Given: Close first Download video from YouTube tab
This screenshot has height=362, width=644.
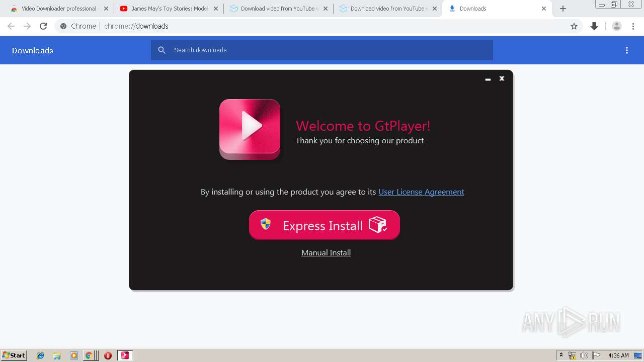Looking at the screenshot, I should [x=325, y=9].
